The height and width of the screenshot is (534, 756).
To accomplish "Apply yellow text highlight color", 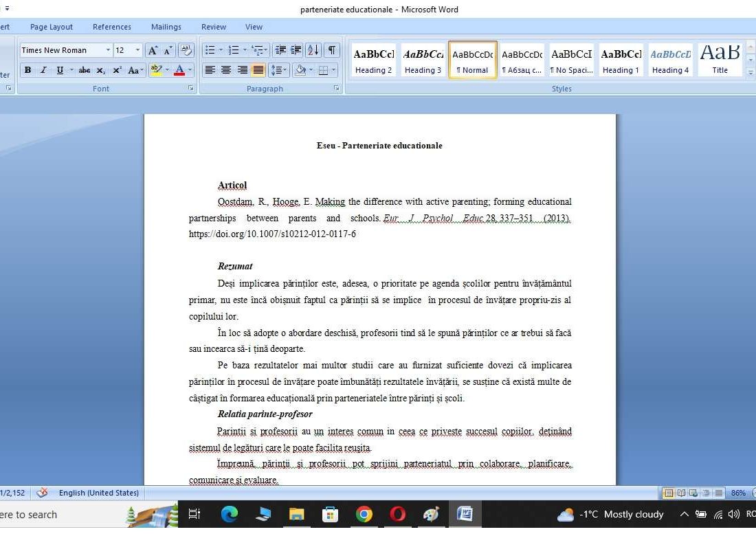I will pyautogui.click(x=155, y=70).
